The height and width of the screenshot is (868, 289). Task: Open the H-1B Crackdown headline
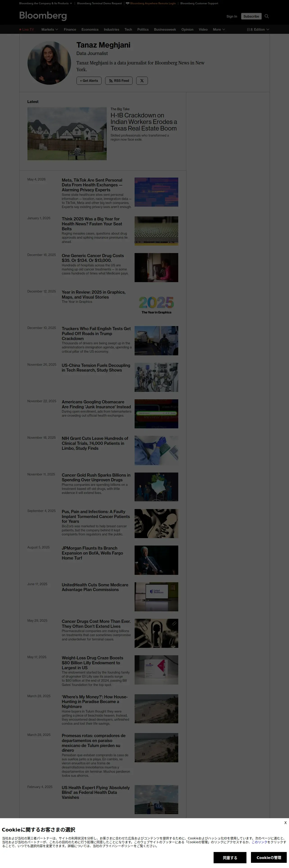click(x=144, y=122)
